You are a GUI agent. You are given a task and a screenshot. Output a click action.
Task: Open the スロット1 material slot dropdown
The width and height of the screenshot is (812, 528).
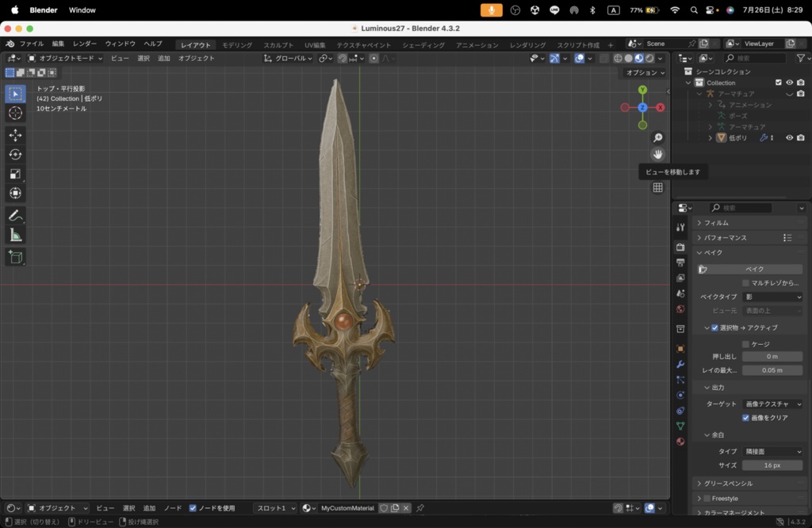[x=275, y=508]
